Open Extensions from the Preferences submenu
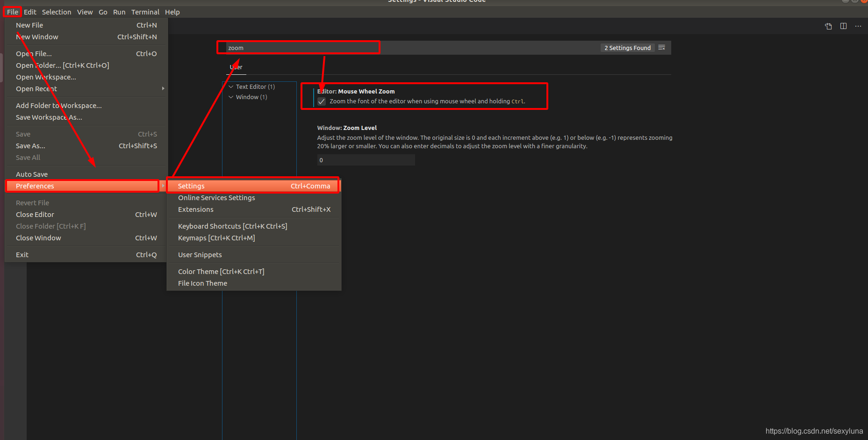Viewport: 868px width, 440px height. pos(254,209)
